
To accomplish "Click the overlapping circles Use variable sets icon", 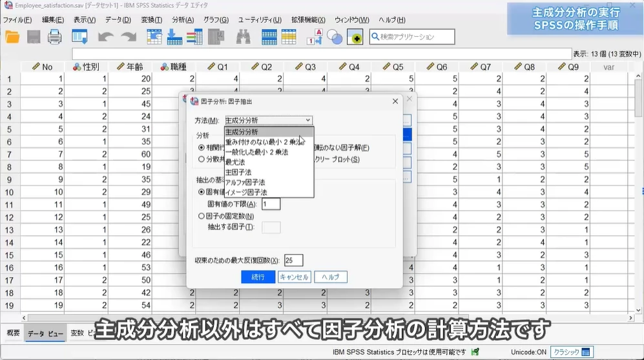I will tap(335, 37).
